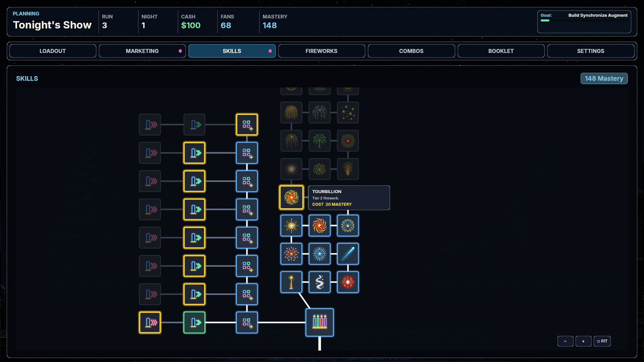Go to the Loadout tab

53,51
